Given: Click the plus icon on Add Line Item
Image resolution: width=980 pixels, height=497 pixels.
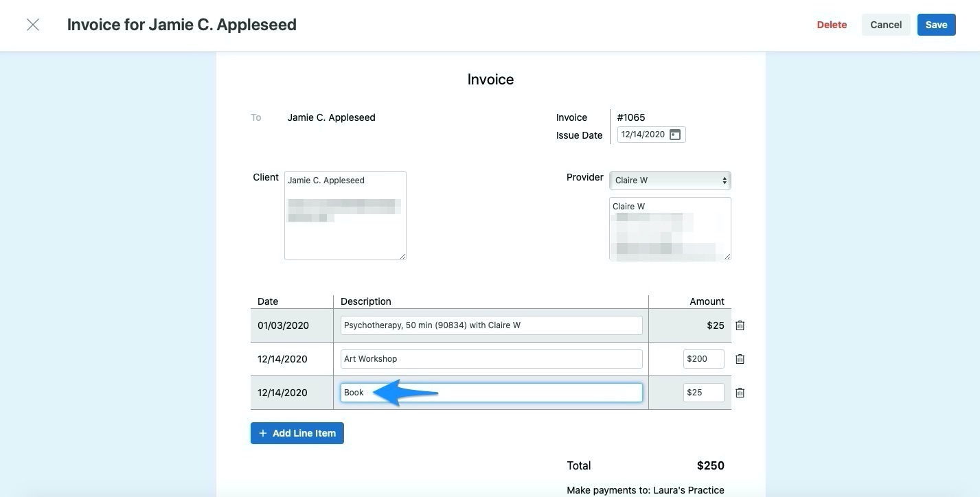Looking at the screenshot, I should pos(263,432).
